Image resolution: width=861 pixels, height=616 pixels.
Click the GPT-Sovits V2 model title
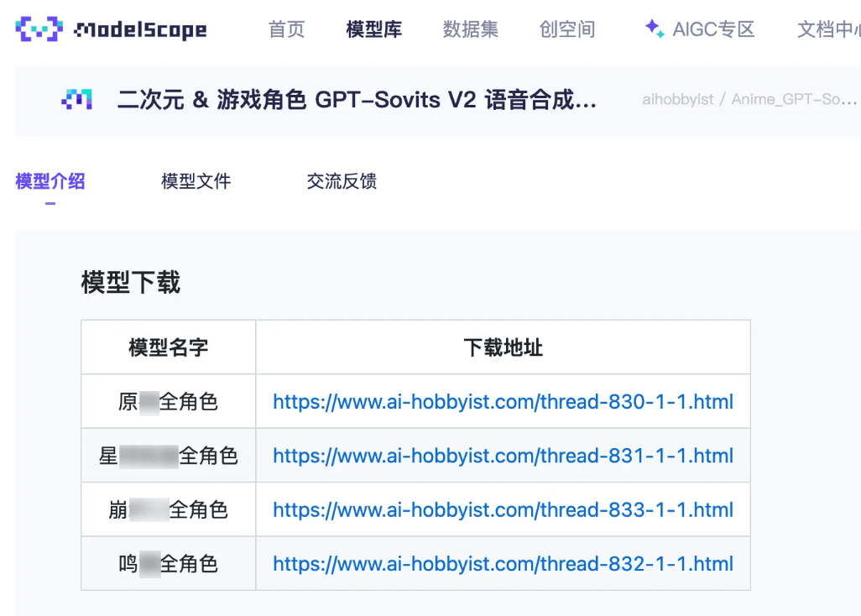pos(357,100)
